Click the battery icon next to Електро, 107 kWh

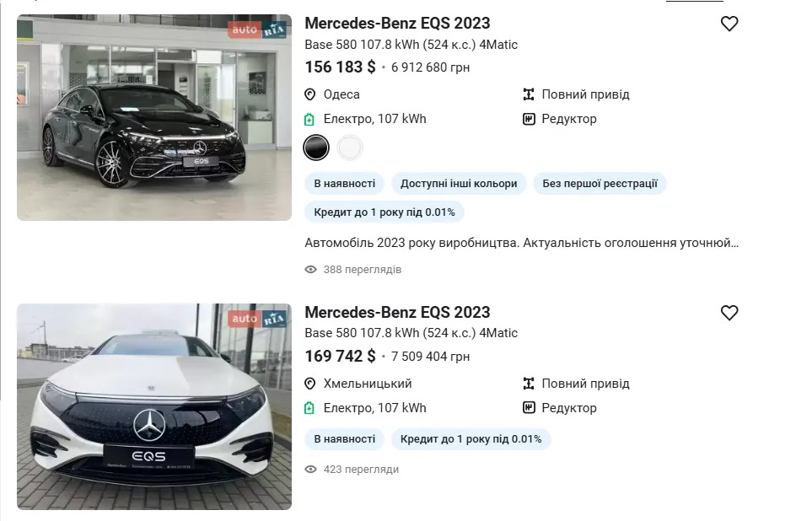point(310,119)
